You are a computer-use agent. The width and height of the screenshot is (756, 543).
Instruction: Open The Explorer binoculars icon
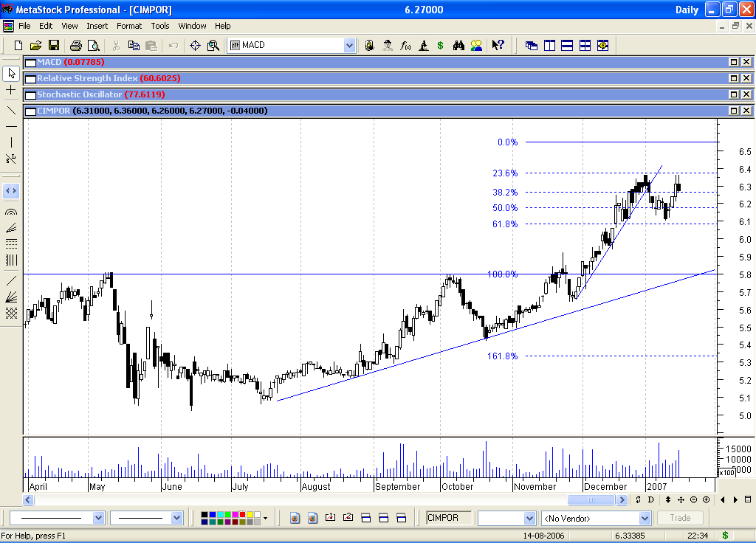[458, 45]
